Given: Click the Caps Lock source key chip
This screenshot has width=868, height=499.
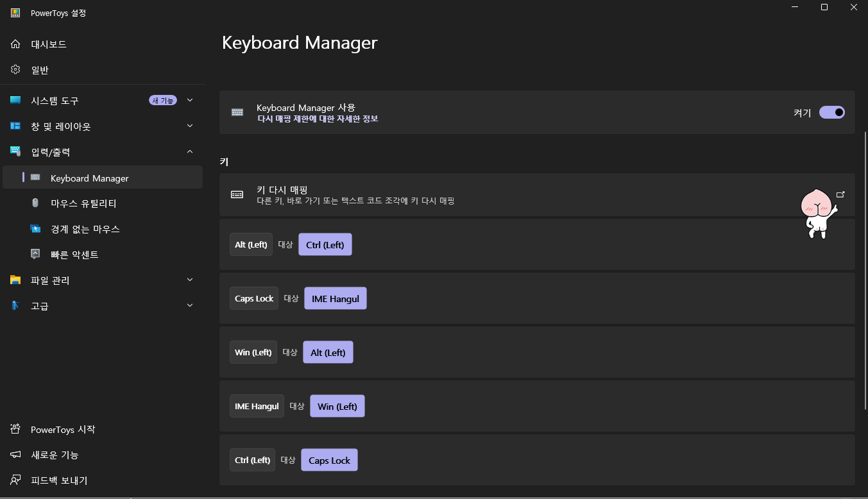Looking at the screenshot, I should 254,298.
